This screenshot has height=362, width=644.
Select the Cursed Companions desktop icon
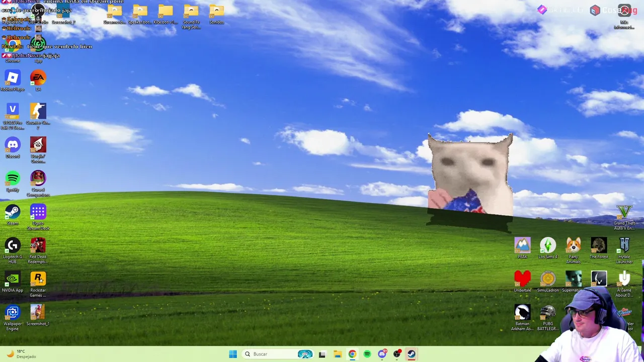pyautogui.click(x=38, y=184)
